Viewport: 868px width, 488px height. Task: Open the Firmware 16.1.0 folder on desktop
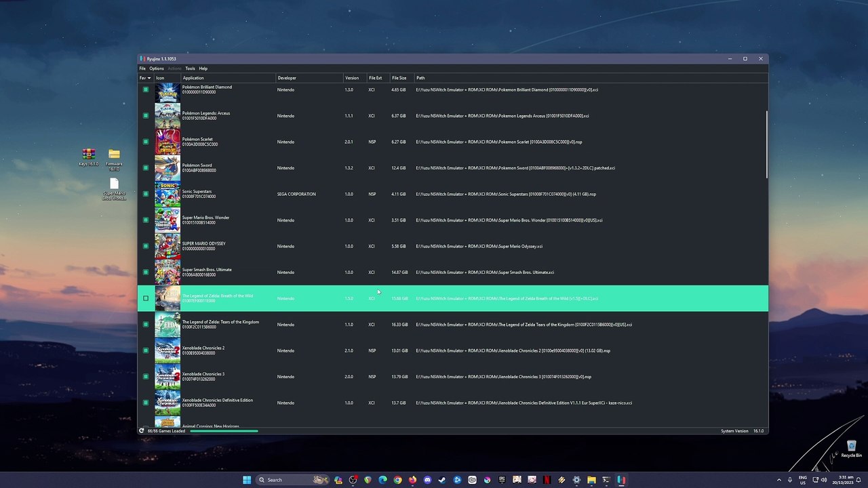pos(114,159)
